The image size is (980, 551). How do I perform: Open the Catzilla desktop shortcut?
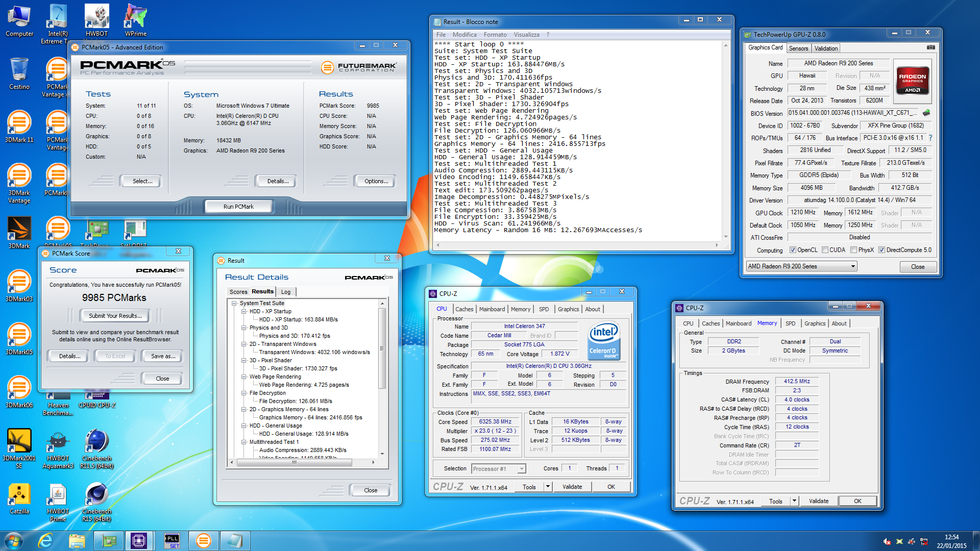pyautogui.click(x=19, y=498)
